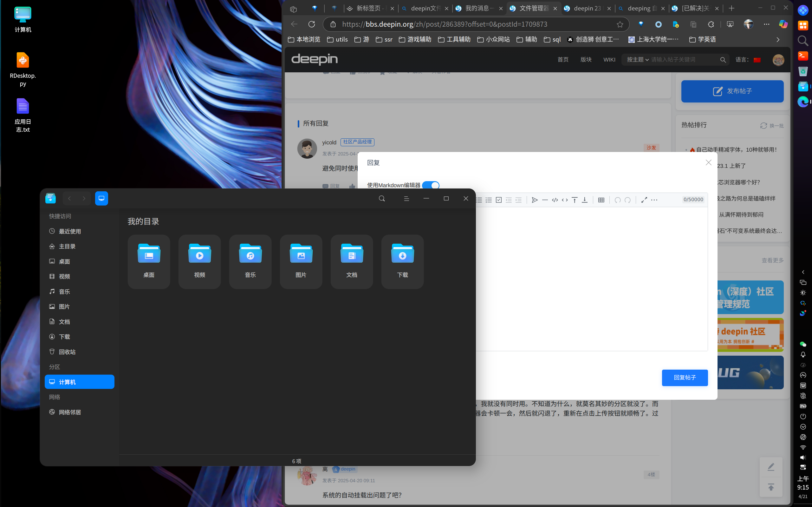
Task: Go back in file manager navigation
Action: click(x=69, y=199)
